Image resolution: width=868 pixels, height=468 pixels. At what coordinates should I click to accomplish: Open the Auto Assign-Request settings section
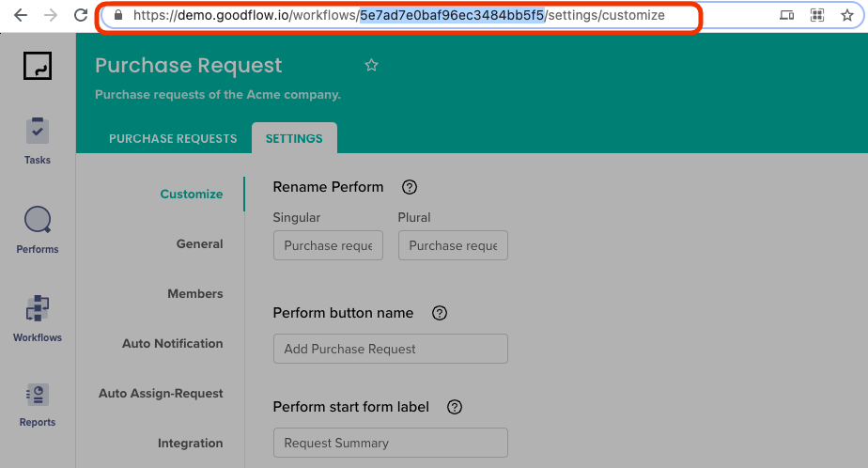pyautogui.click(x=161, y=393)
